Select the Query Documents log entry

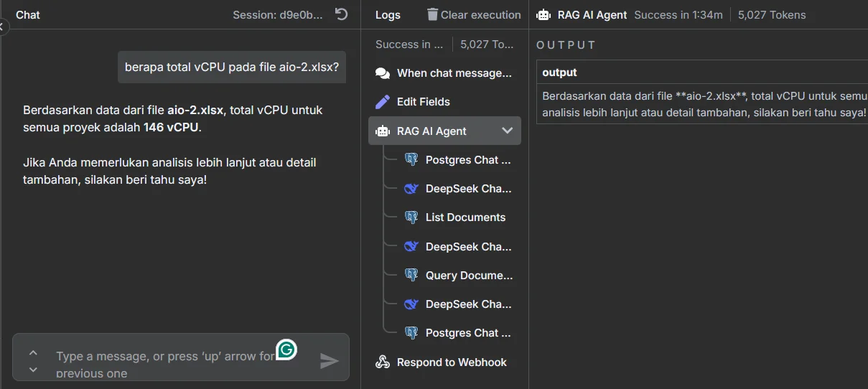pos(469,276)
